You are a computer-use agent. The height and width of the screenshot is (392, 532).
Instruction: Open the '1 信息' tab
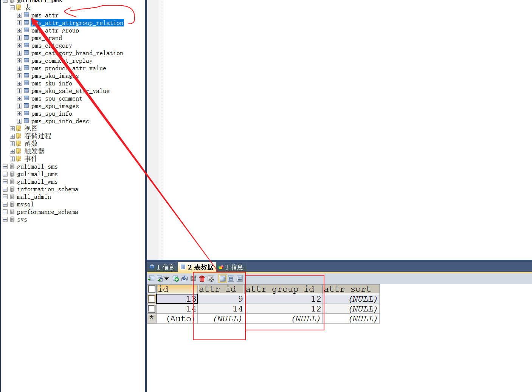(x=162, y=267)
